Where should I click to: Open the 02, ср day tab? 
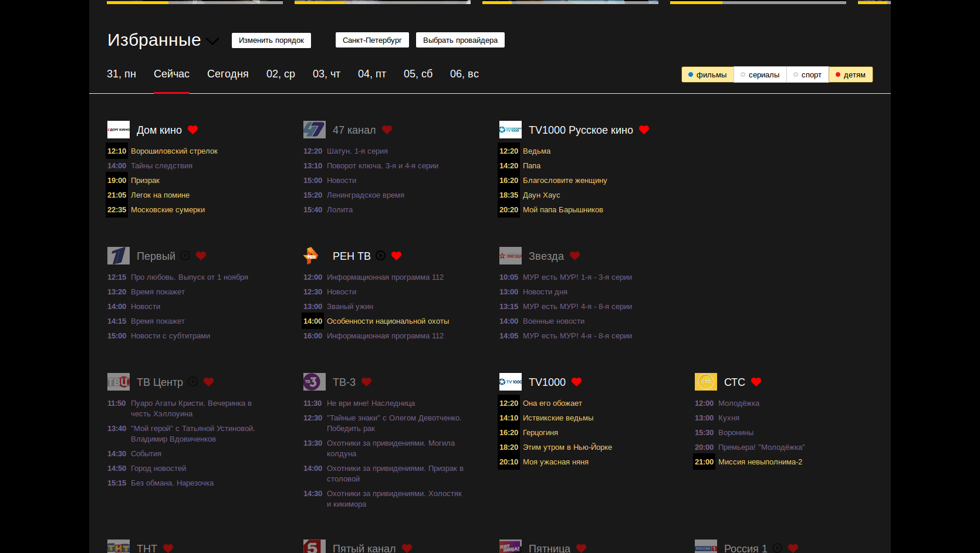[x=281, y=74]
